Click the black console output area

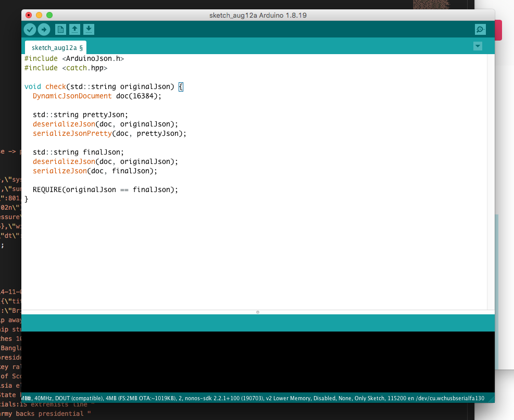tap(258, 362)
